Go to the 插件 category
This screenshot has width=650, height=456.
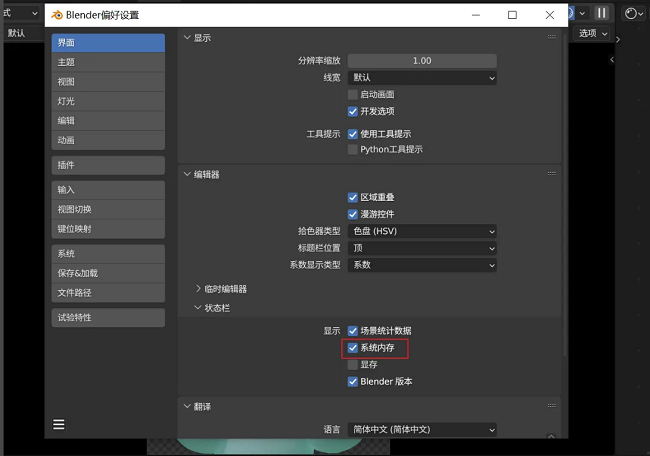pyautogui.click(x=108, y=165)
